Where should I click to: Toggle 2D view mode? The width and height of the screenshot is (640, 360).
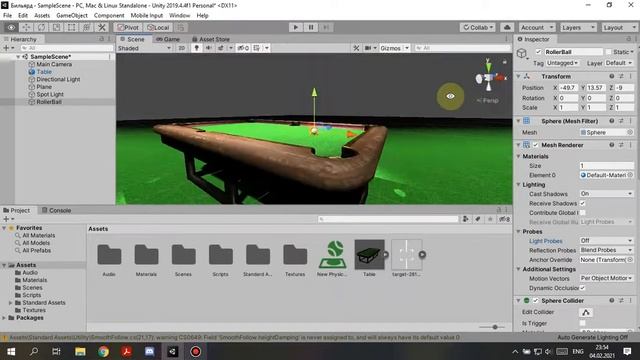coord(182,48)
